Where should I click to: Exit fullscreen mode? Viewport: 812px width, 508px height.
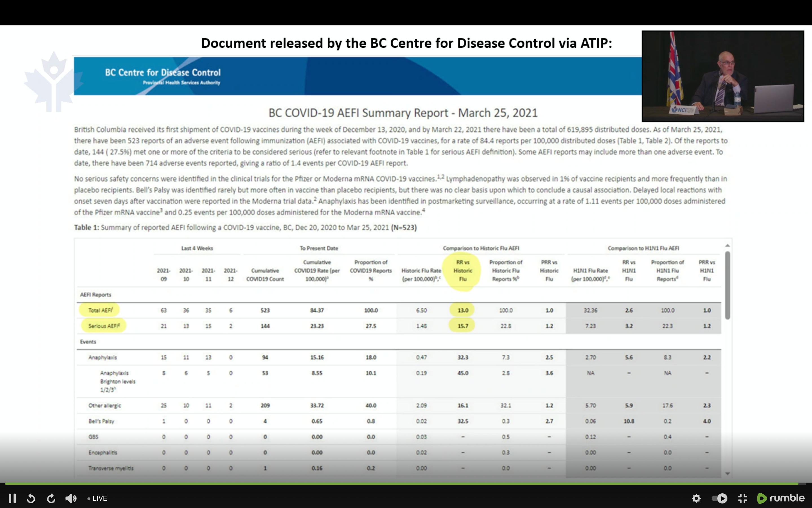click(743, 498)
